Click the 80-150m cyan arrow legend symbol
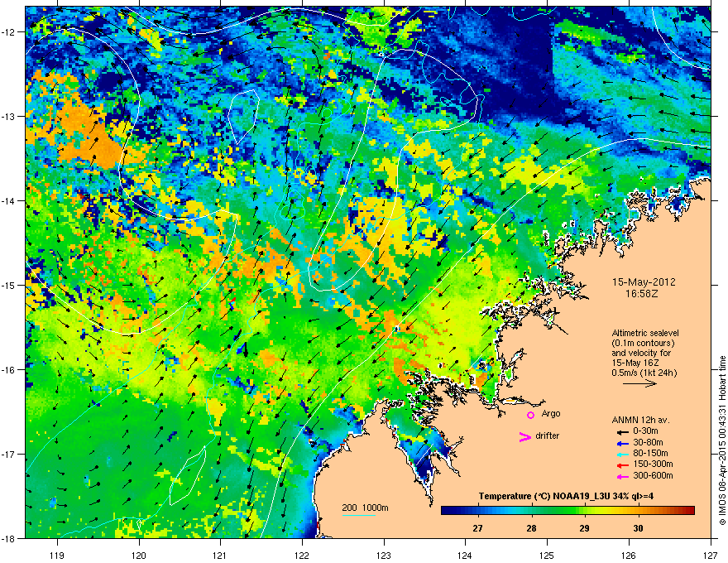This screenshot has height=563, width=728. [x=622, y=454]
